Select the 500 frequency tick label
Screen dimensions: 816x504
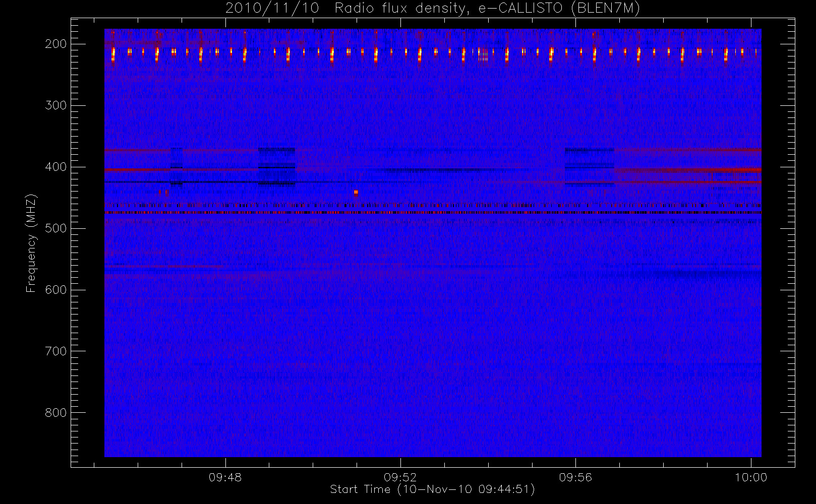click(x=55, y=228)
